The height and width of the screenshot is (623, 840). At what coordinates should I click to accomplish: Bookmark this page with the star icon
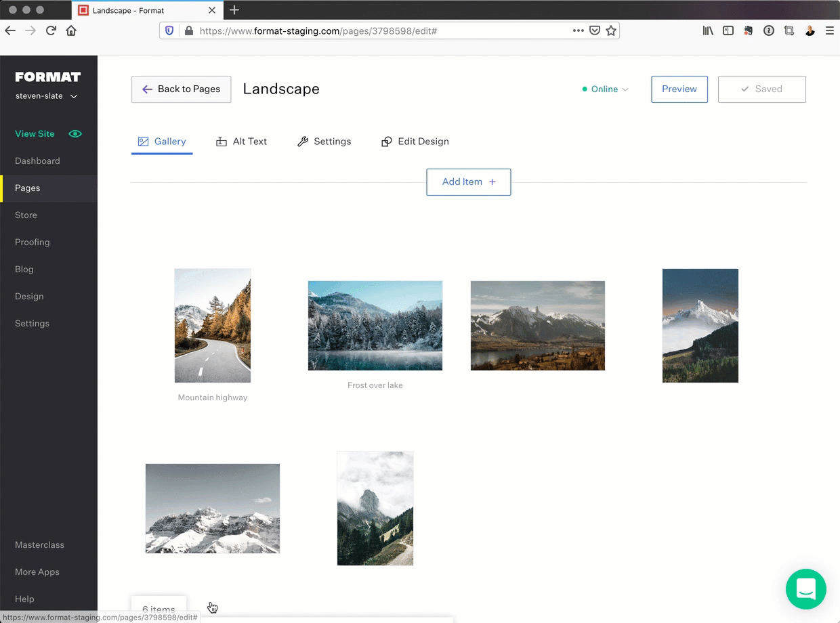click(611, 30)
